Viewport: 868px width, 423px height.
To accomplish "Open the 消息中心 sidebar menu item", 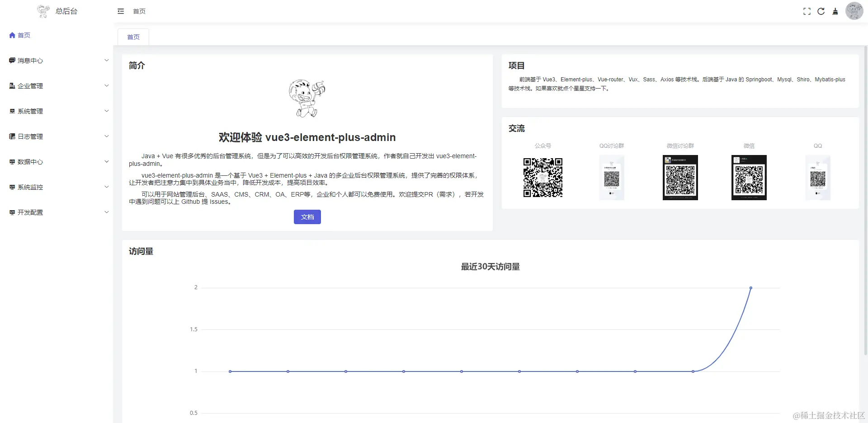I will [x=57, y=61].
